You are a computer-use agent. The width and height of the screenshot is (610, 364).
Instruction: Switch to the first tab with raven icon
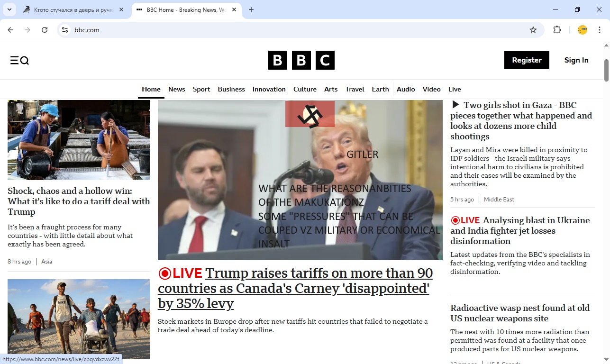(x=74, y=9)
